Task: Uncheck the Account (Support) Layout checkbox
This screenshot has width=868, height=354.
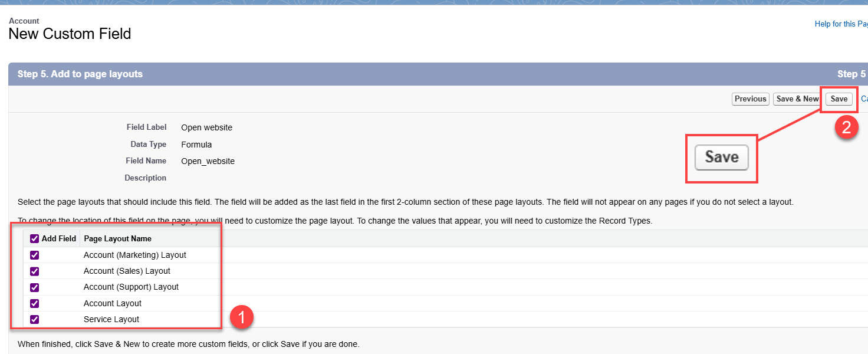Action: coord(34,287)
